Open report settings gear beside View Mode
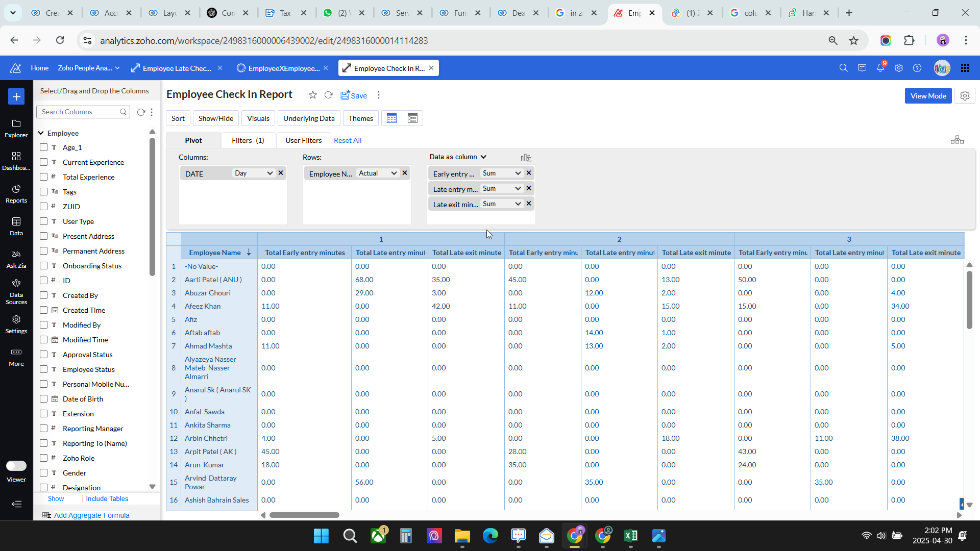 [x=965, y=96]
